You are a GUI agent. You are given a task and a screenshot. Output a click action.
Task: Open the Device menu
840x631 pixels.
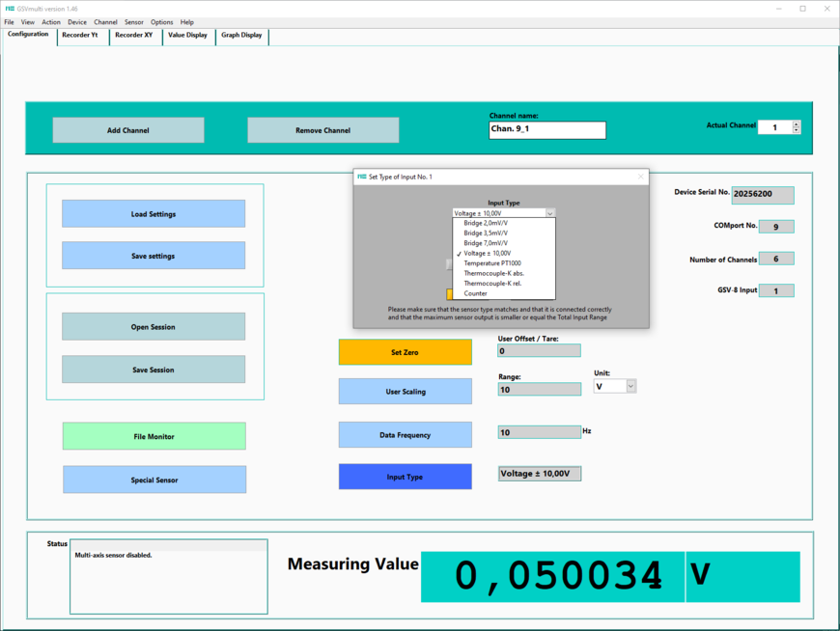pos(77,22)
